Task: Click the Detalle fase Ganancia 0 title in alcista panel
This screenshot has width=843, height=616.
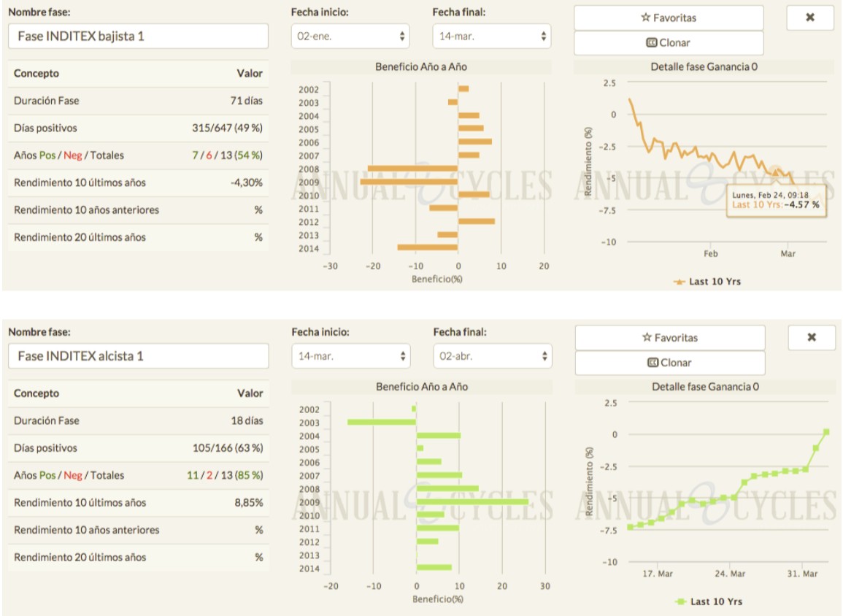Action: [705, 387]
